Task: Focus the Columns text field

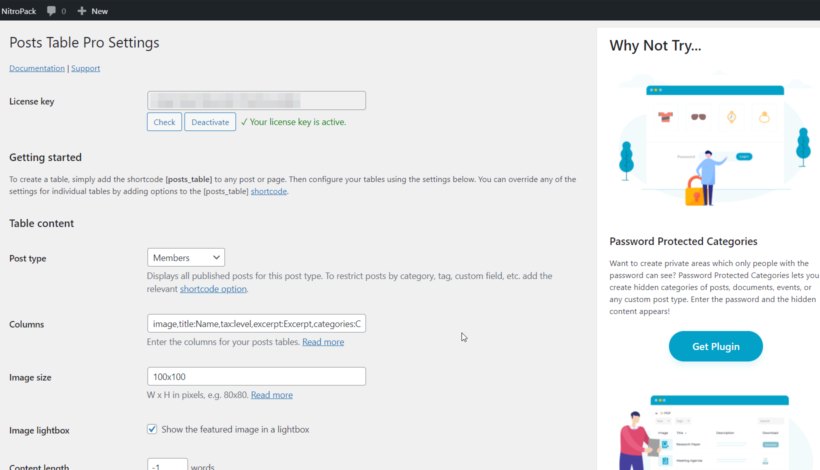Action: point(256,324)
